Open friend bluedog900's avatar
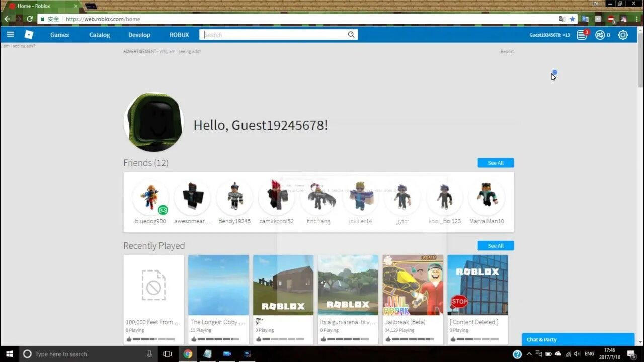 pos(150,198)
